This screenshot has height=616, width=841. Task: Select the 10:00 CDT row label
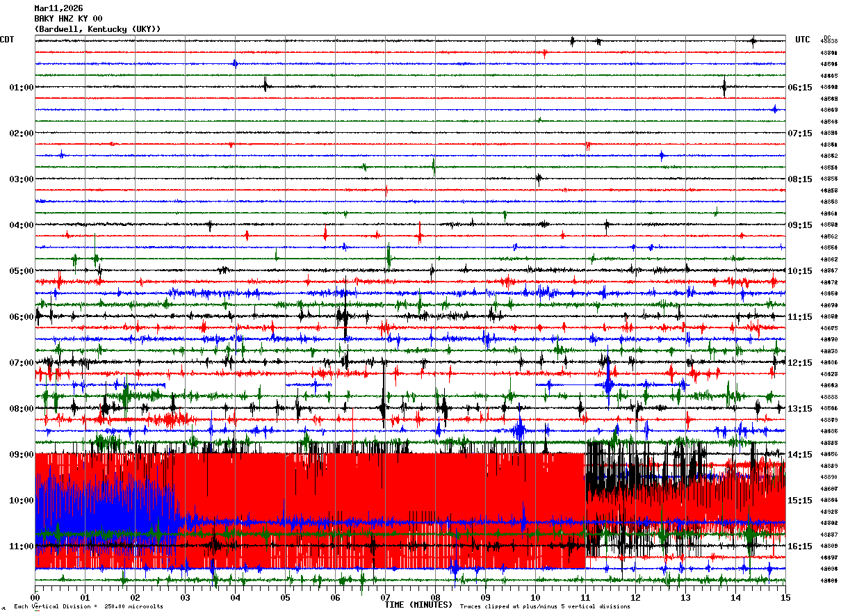22,501
